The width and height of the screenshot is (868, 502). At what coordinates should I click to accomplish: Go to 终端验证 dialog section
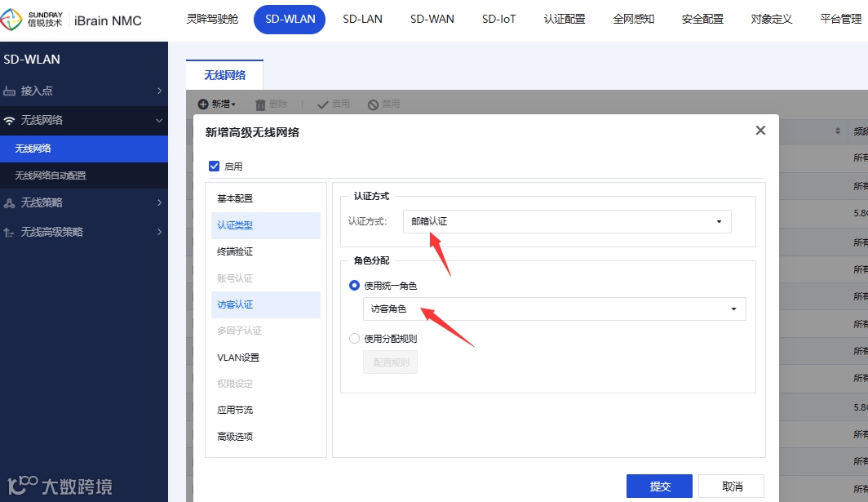coord(266,251)
